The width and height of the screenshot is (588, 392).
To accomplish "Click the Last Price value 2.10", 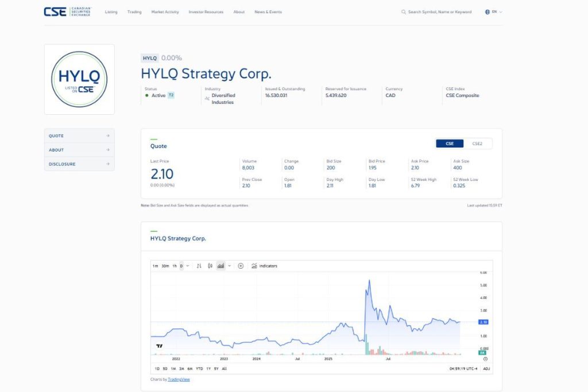I will click(x=162, y=174).
